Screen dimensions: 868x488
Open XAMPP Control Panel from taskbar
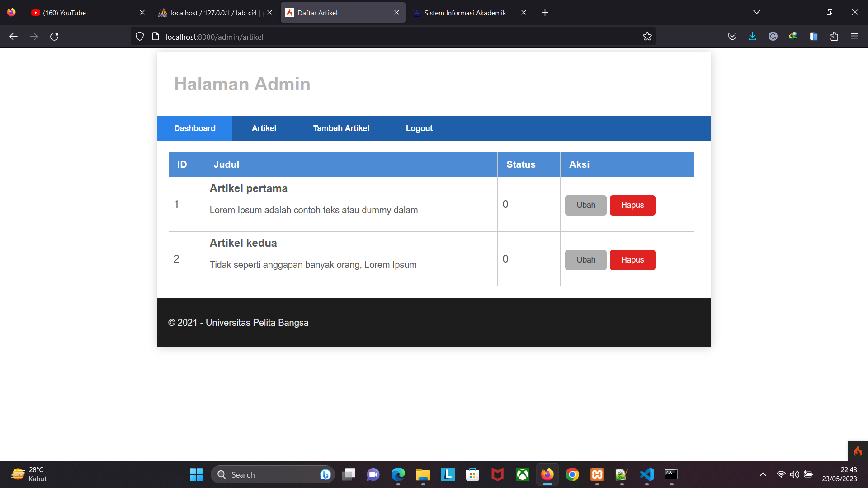pyautogui.click(x=597, y=475)
